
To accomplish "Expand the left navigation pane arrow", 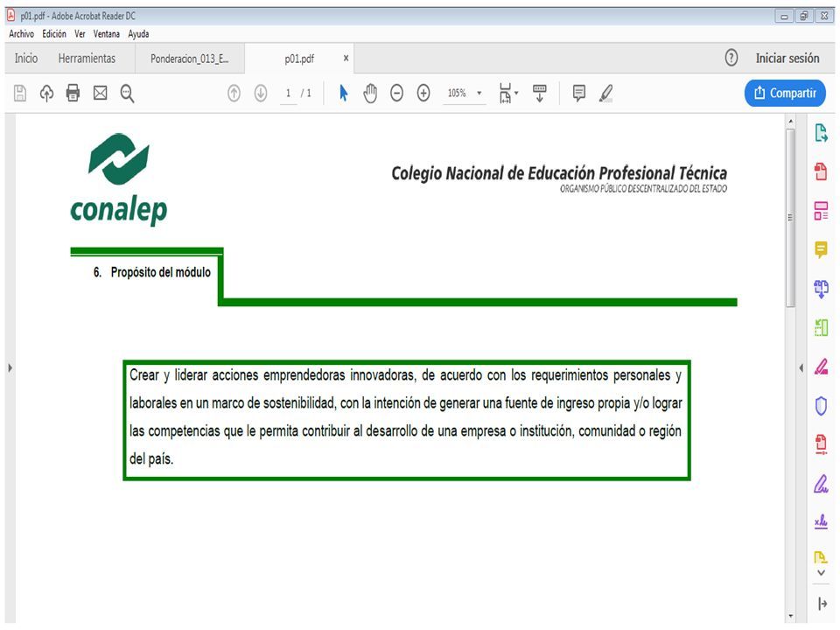I will click(x=10, y=368).
